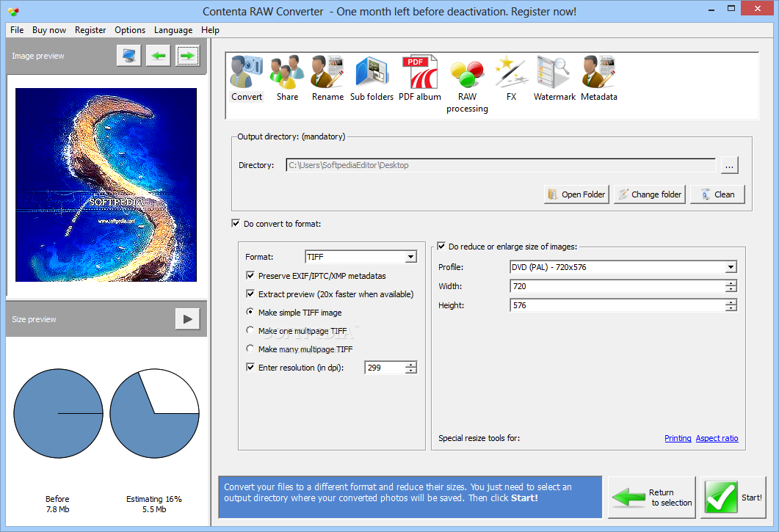
Task: Click the Change folder button
Action: tap(650, 194)
